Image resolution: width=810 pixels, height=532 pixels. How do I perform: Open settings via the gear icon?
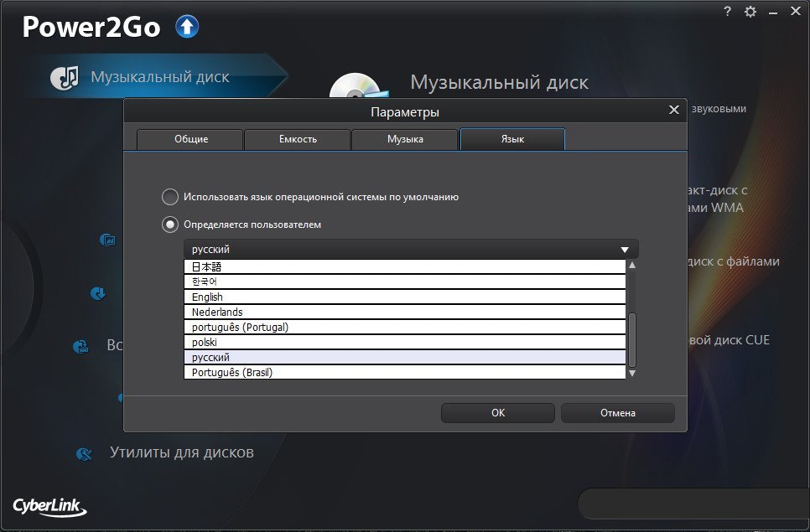750,12
